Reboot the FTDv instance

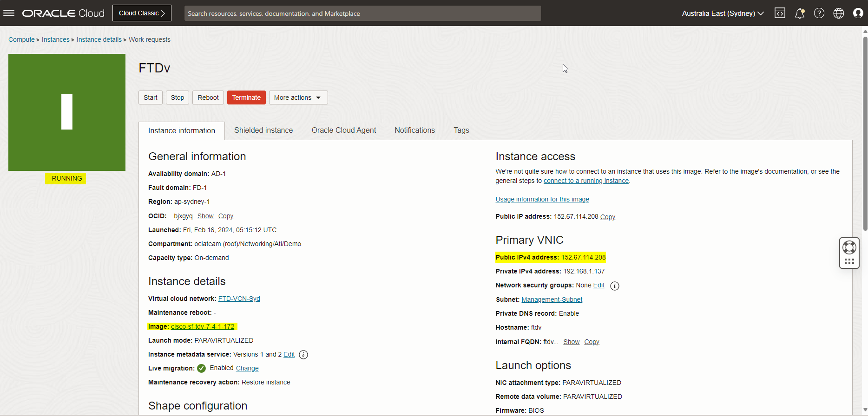[208, 97]
